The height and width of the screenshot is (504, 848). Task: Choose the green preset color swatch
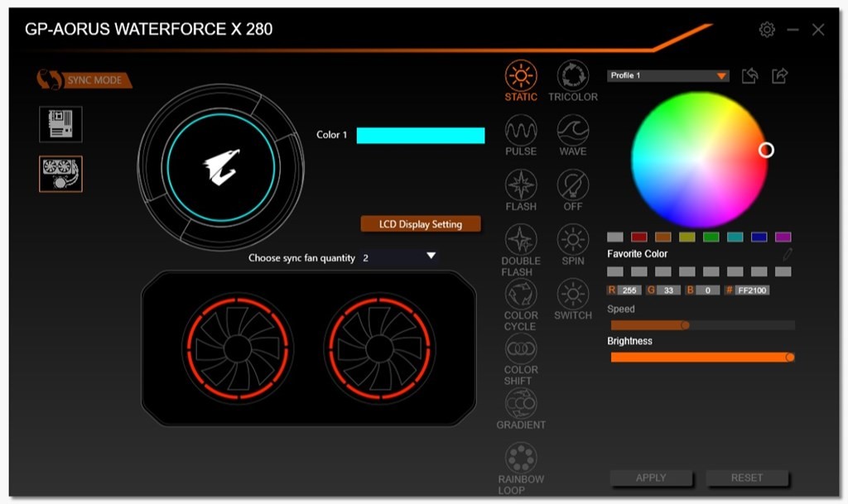point(711,237)
